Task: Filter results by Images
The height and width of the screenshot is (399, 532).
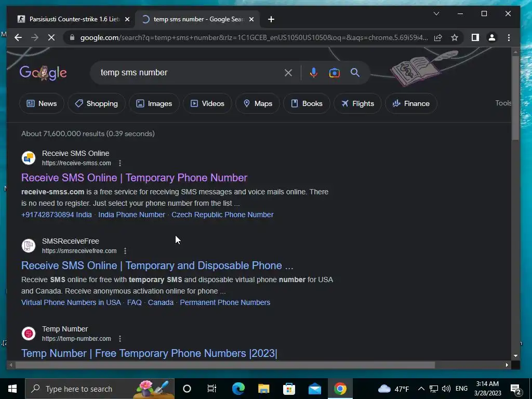Action: pyautogui.click(x=154, y=103)
